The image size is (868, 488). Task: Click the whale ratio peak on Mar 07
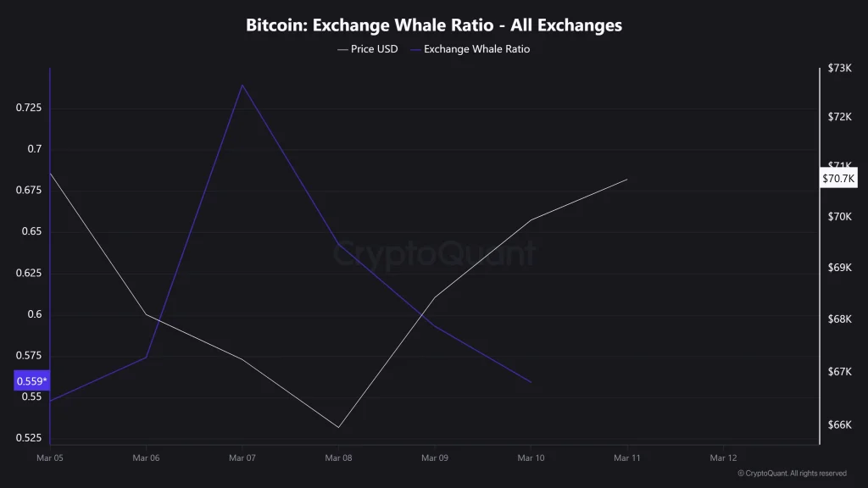pyautogui.click(x=242, y=85)
